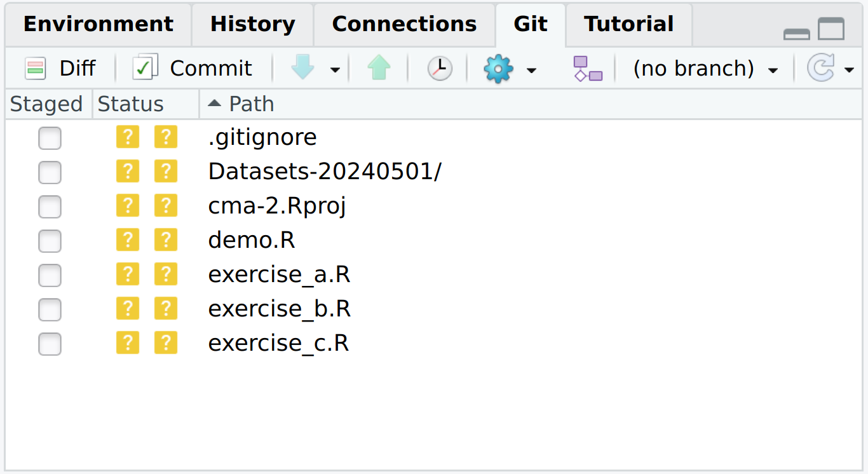Click the blue gear More icon
Screen dimensions: 868x474
[x=498, y=68]
